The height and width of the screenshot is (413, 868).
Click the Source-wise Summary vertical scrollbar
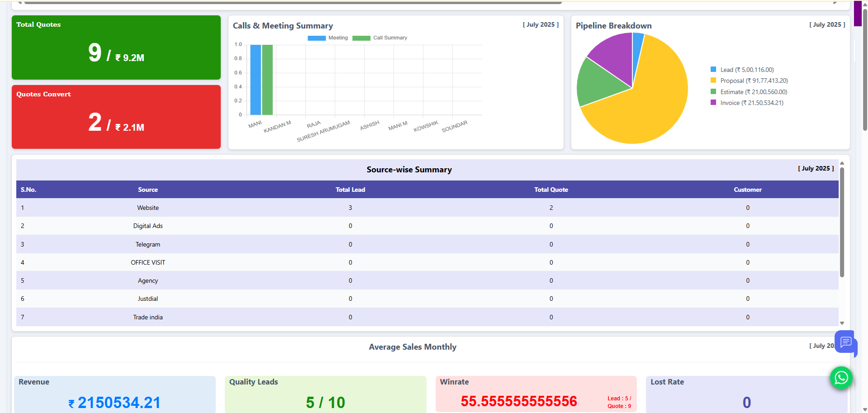pyautogui.click(x=842, y=222)
